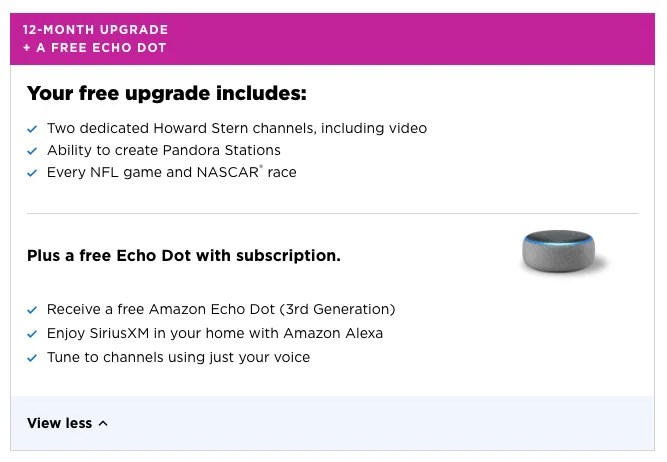Click 'Enjoy SiriusXM in your home' text
Image resolution: width=667 pixels, height=462 pixels.
(x=214, y=334)
